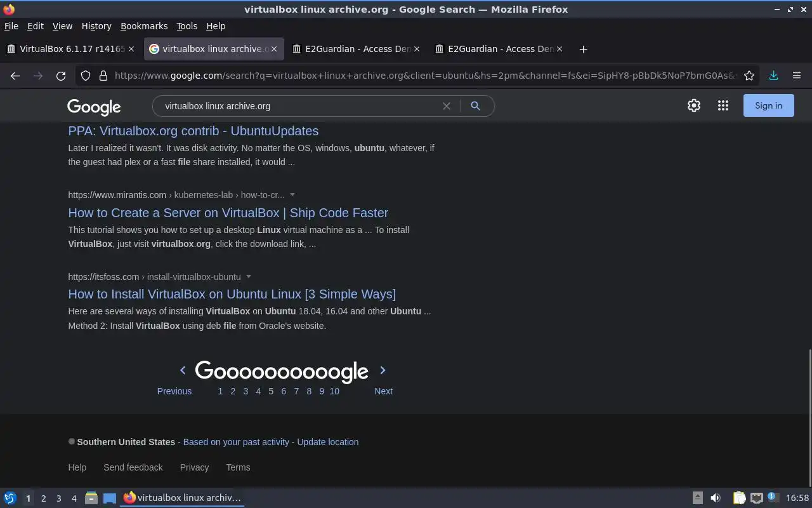Open the Tools menu
This screenshot has width=812, height=508.
[x=187, y=26]
